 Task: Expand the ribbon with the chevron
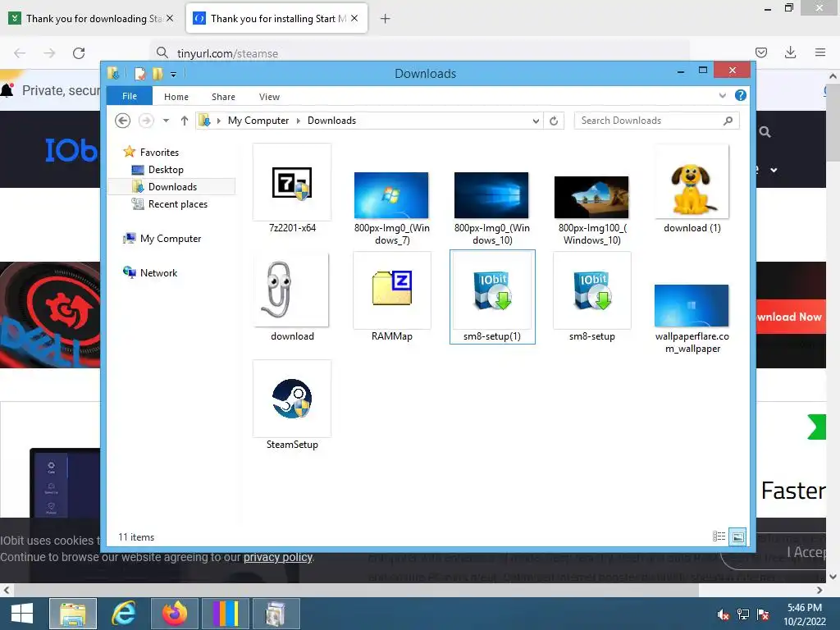coord(722,95)
